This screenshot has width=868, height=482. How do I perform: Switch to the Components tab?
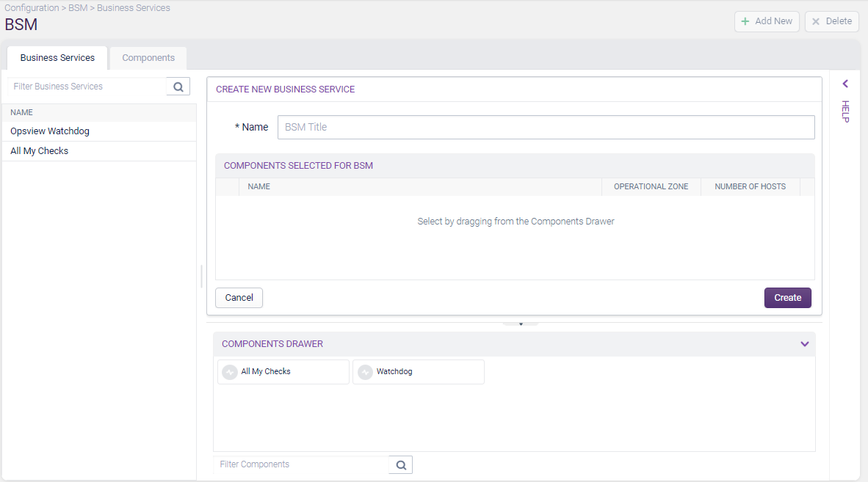148,58
